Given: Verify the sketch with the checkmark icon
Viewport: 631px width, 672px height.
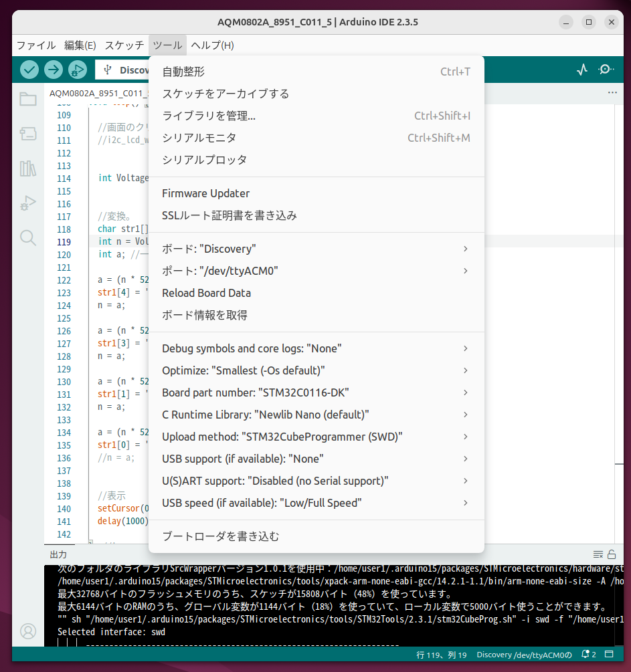Looking at the screenshot, I should pyautogui.click(x=28, y=70).
